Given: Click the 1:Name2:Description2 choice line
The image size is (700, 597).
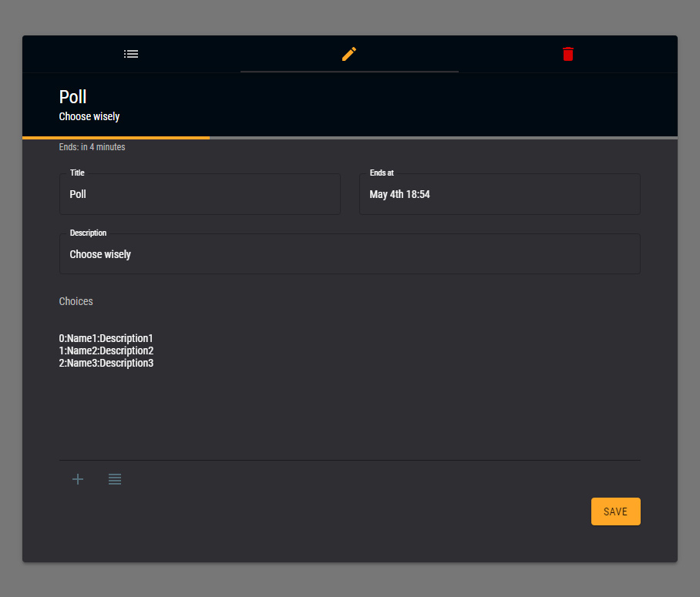Looking at the screenshot, I should click(x=106, y=350).
